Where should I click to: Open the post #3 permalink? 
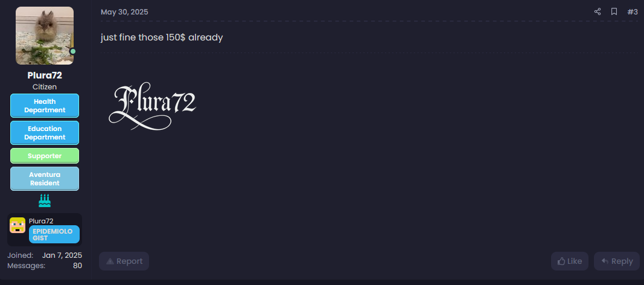click(633, 11)
